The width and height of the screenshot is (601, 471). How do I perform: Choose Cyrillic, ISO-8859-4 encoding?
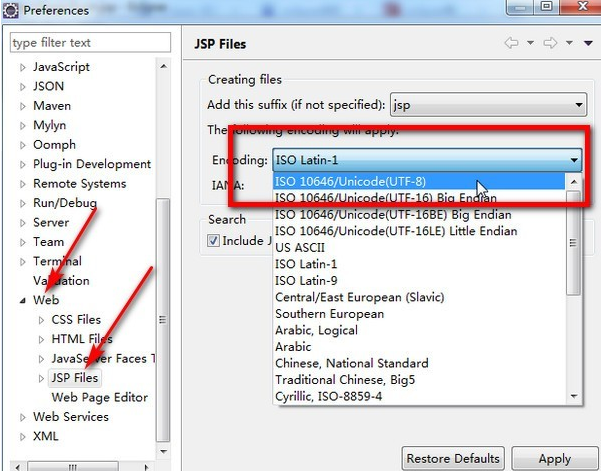pos(419,396)
